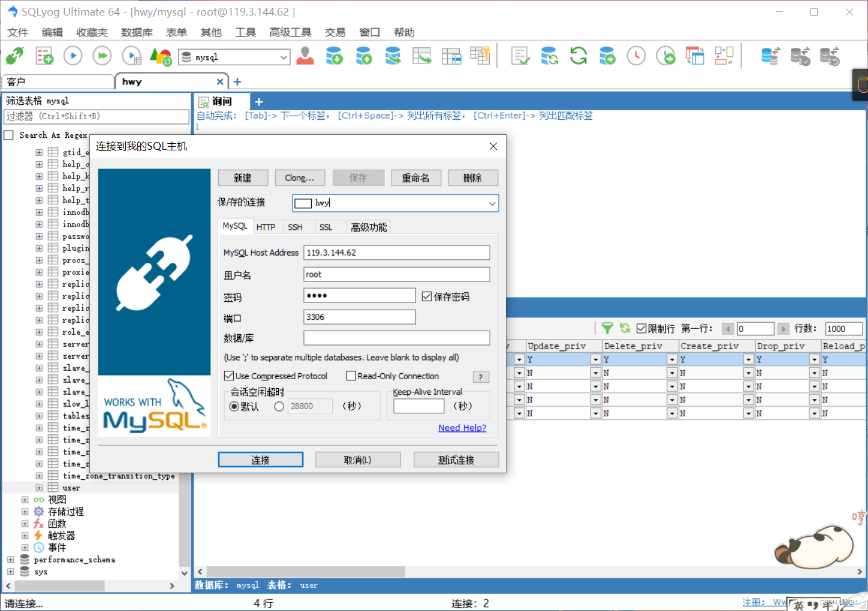Image resolution: width=868 pixels, height=611 pixels.
Task: Click the clock with green arrow icon
Action: [665, 56]
